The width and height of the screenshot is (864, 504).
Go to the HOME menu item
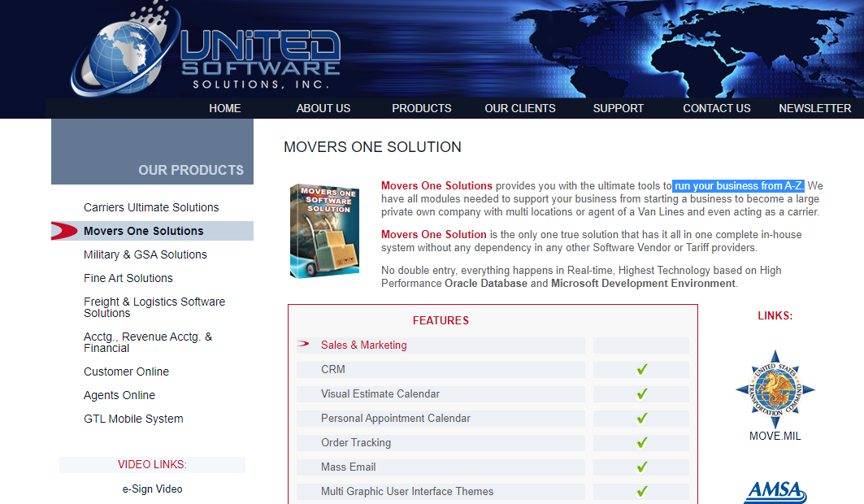pyautogui.click(x=225, y=108)
